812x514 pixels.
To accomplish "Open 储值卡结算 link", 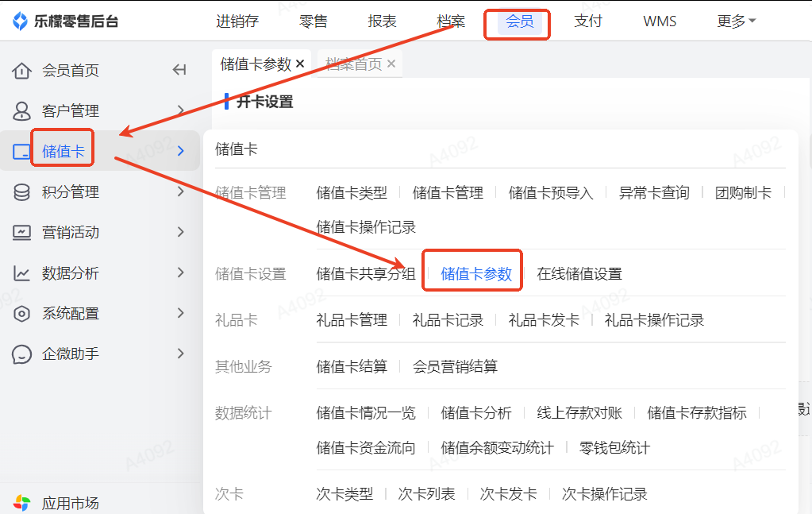I will (x=352, y=367).
